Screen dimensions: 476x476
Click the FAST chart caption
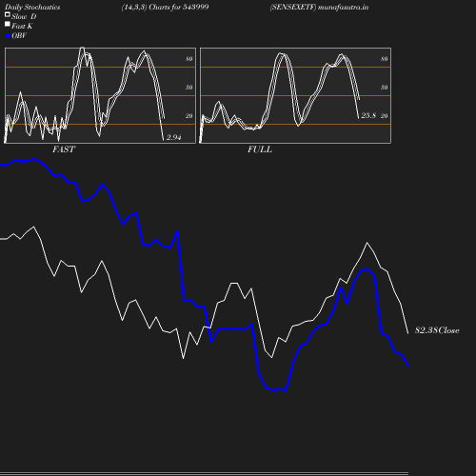(x=64, y=149)
